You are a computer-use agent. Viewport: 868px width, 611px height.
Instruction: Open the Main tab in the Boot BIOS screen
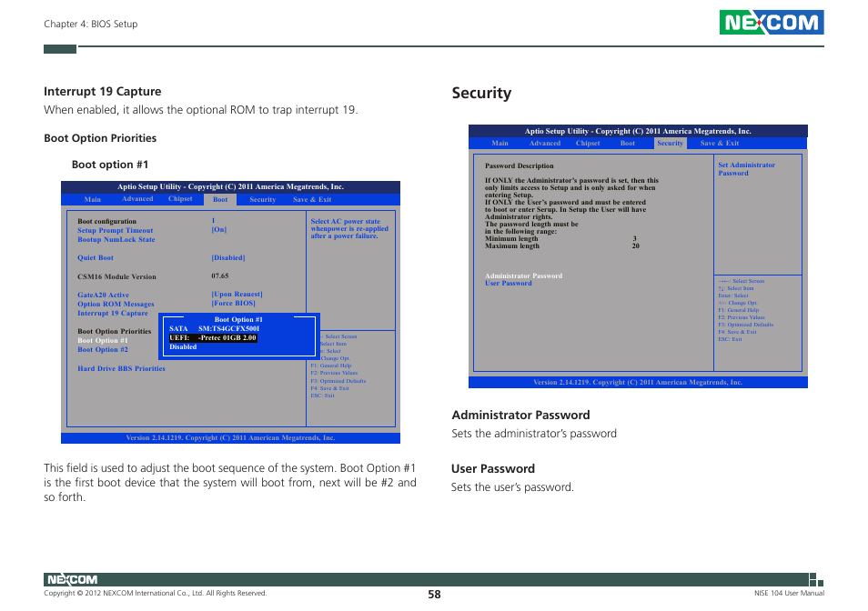[93, 200]
